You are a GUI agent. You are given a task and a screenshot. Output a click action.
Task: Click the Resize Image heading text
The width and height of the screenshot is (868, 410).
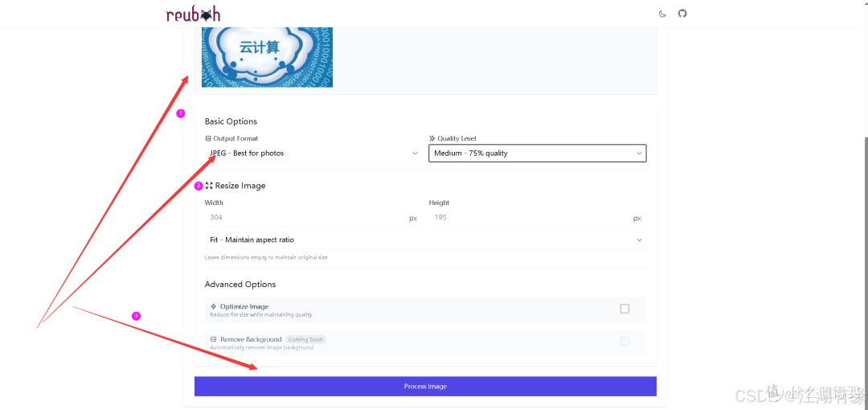(x=240, y=186)
